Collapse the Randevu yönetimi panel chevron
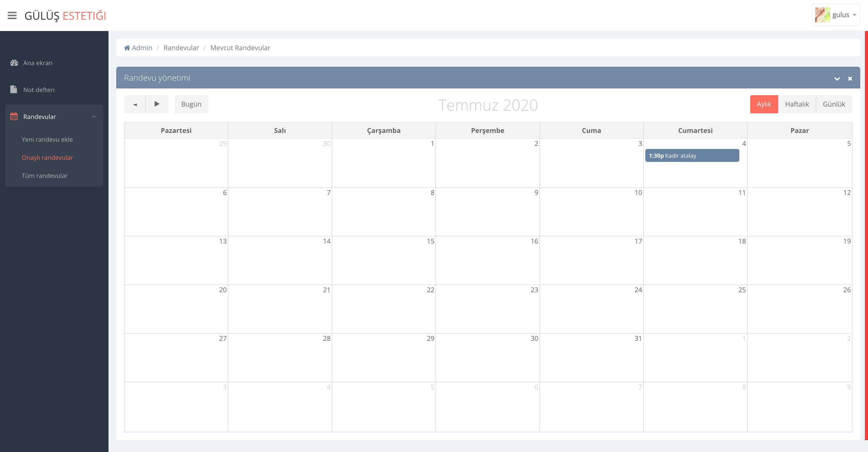Screen dimensions: 868x452 pos(837,79)
